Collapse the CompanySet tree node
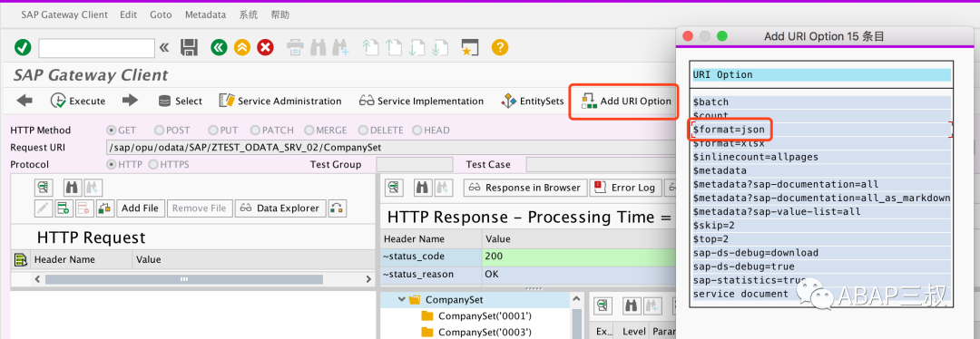980x339 pixels. coord(401,300)
